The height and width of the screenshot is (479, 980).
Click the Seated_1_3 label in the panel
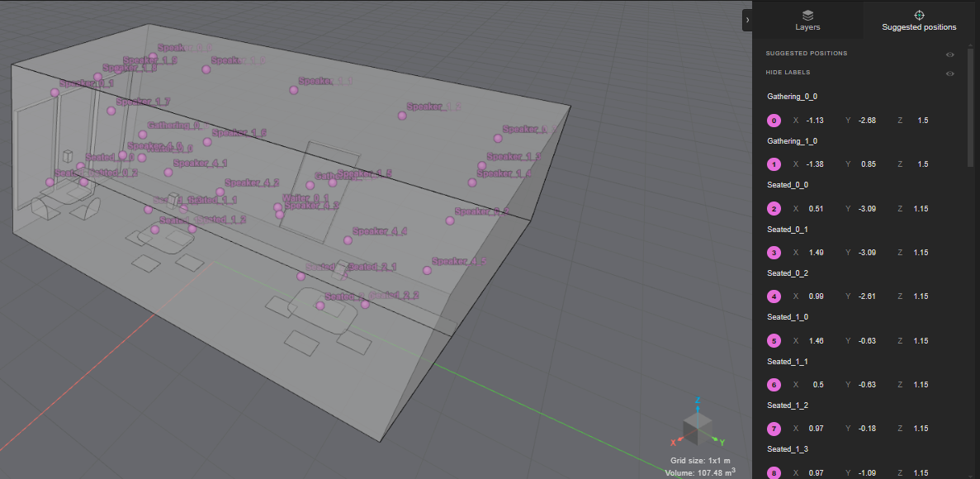tap(788, 449)
